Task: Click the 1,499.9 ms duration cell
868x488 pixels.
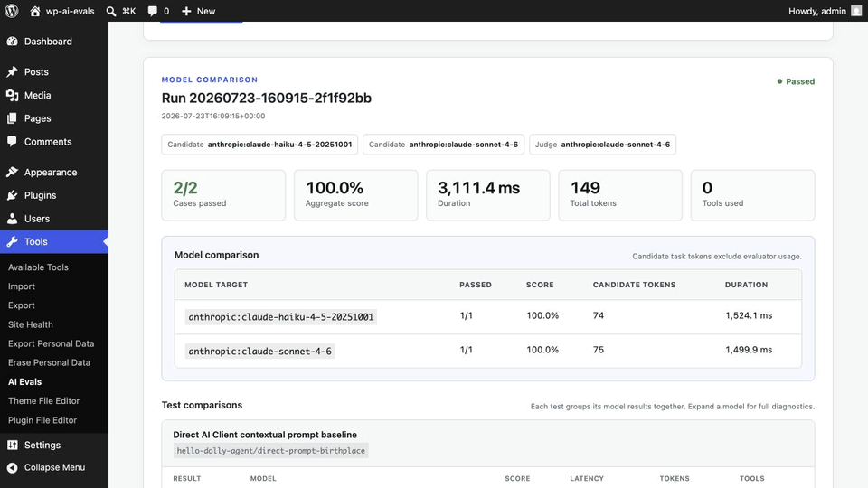Action: [x=749, y=350]
